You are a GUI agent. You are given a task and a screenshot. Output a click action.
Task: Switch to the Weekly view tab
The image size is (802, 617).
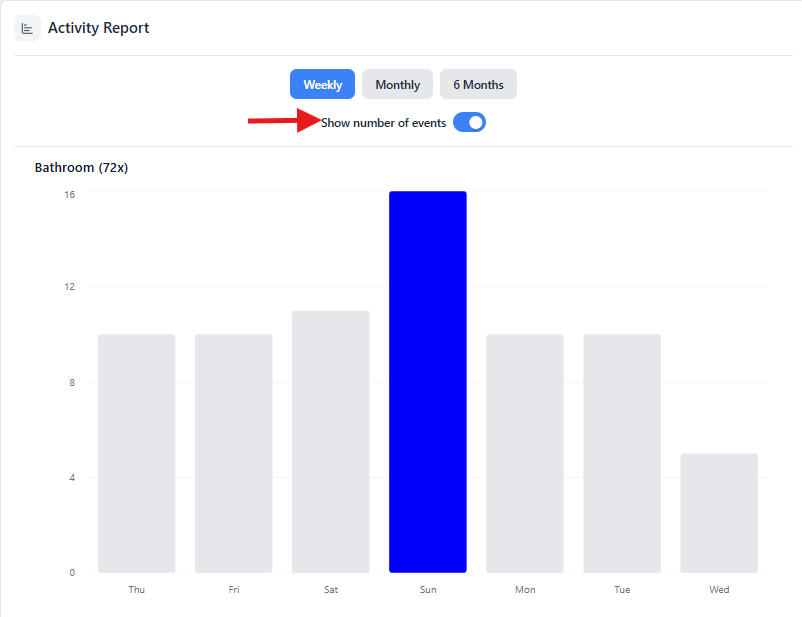(322, 85)
